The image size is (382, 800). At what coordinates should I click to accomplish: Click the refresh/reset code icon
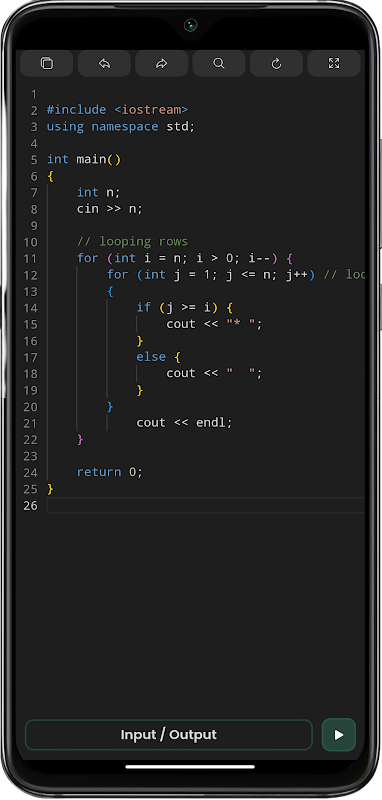pos(276,63)
